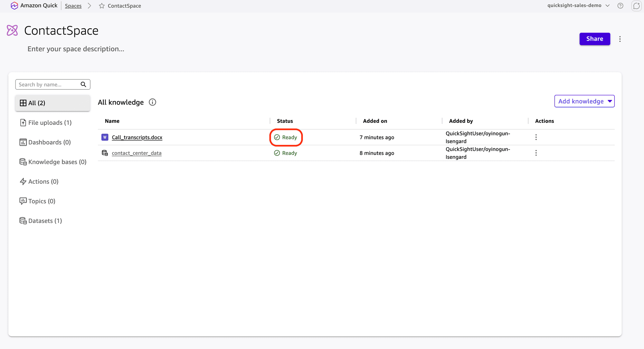
Task: Switch to Datasets (1) filter
Action: tap(53, 221)
